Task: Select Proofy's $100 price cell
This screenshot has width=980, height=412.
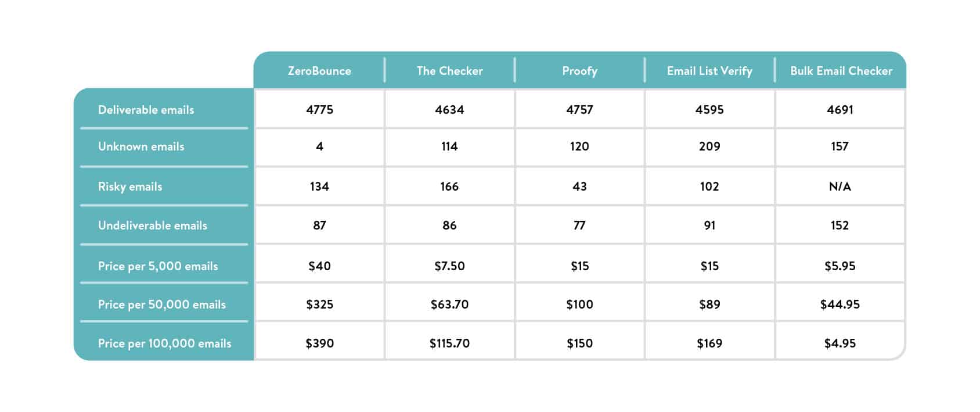Action: click(579, 304)
